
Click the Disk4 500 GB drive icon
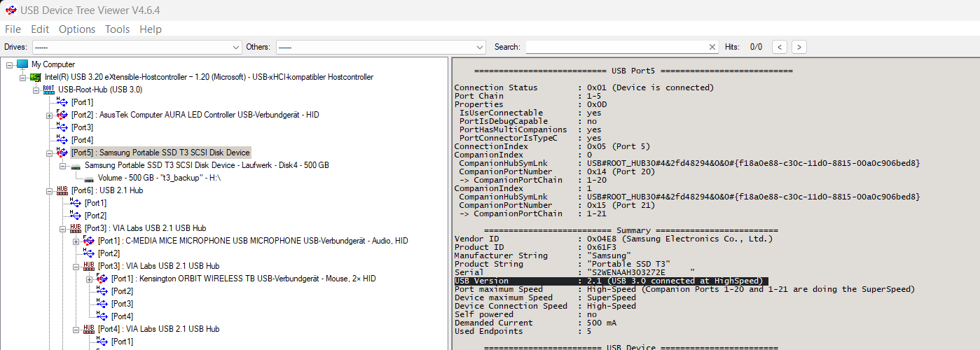pyautogui.click(x=75, y=165)
